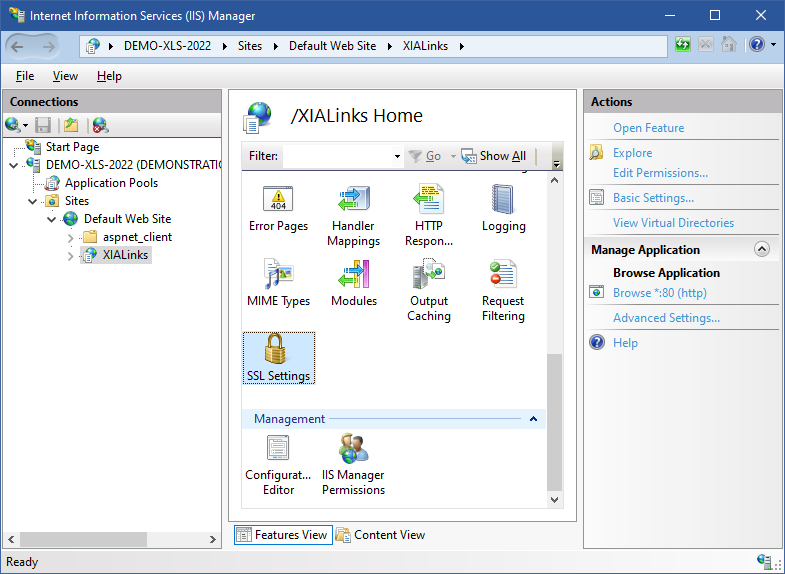Open the Group by view dropdown

pos(556,164)
